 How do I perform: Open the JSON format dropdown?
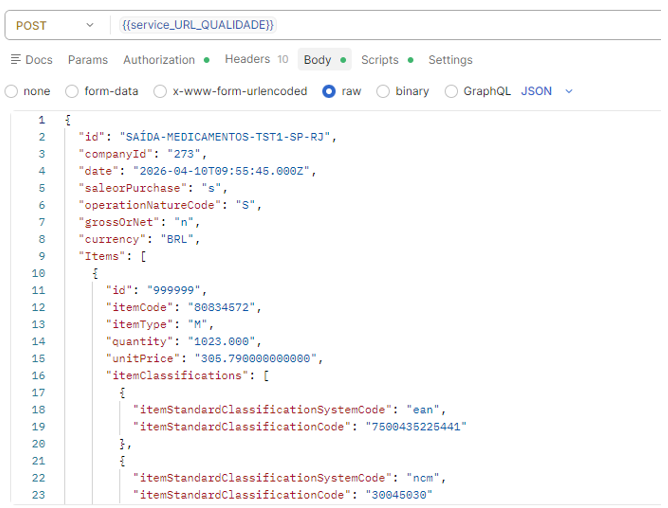(547, 91)
